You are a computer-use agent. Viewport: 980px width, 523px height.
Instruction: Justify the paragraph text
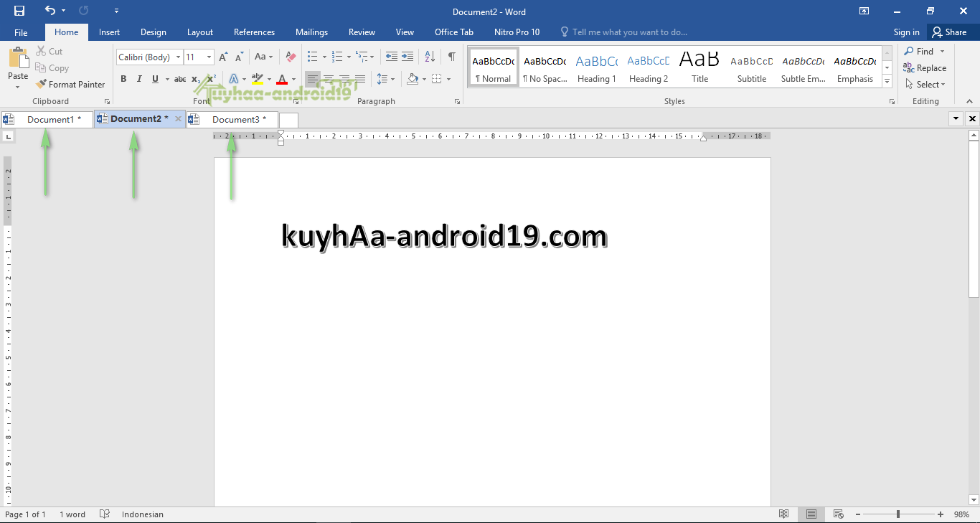[360, 79]
